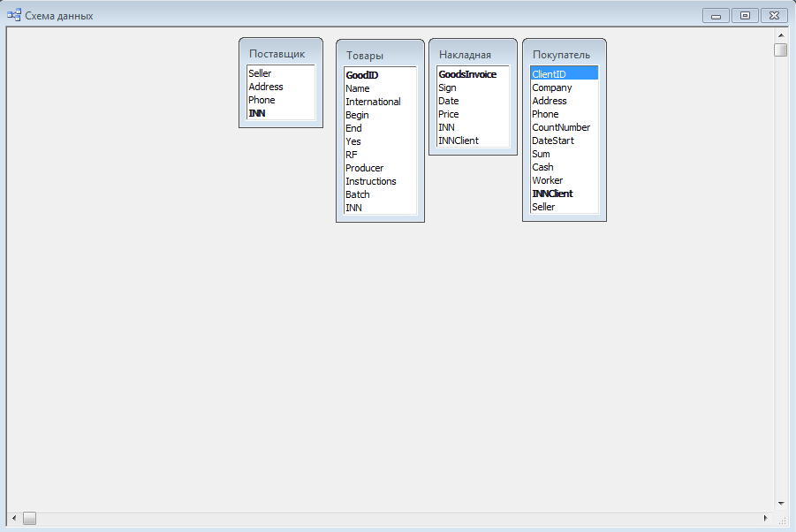The height and width of the screenshot is (532, 796).
Task: Select Sign field in Накладная table
Action: click(474, 87)
